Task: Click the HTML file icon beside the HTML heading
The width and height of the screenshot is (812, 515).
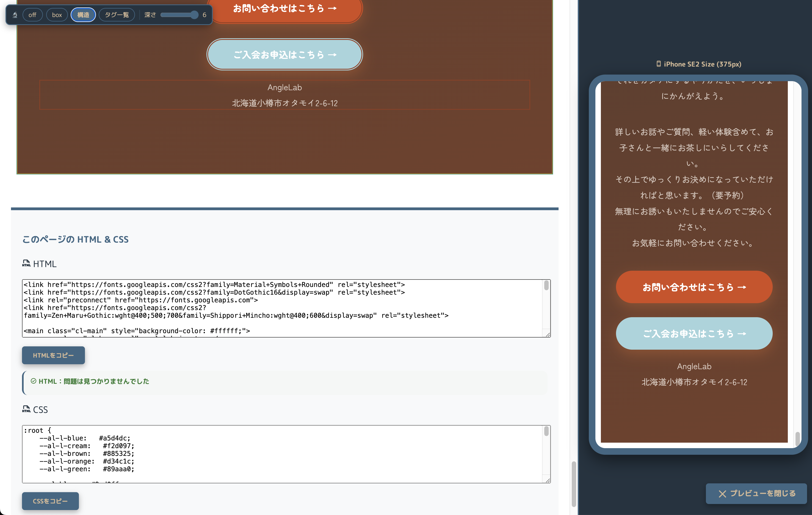Action: coord(26,264)
